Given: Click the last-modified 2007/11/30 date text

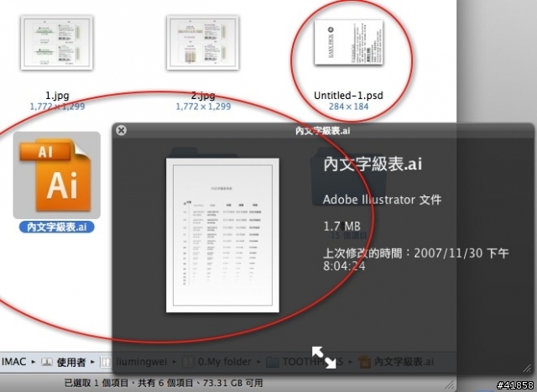Looking at the screenshot, I should (416, 259).
